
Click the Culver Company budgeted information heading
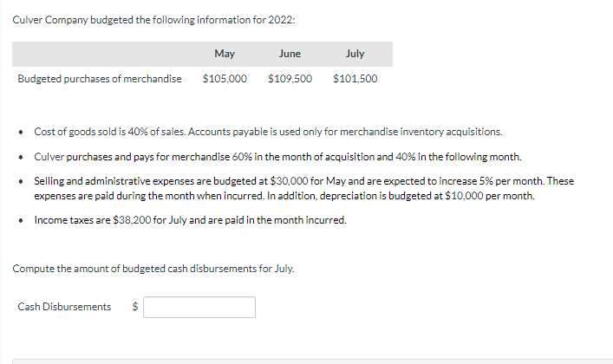(x=153, y=20)
